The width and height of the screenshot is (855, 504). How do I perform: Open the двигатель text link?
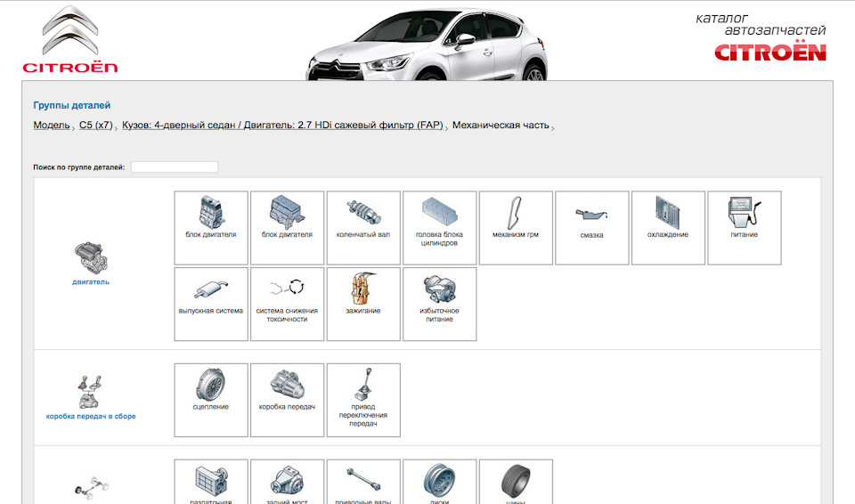pyautogui.click(x=91, y=282)
